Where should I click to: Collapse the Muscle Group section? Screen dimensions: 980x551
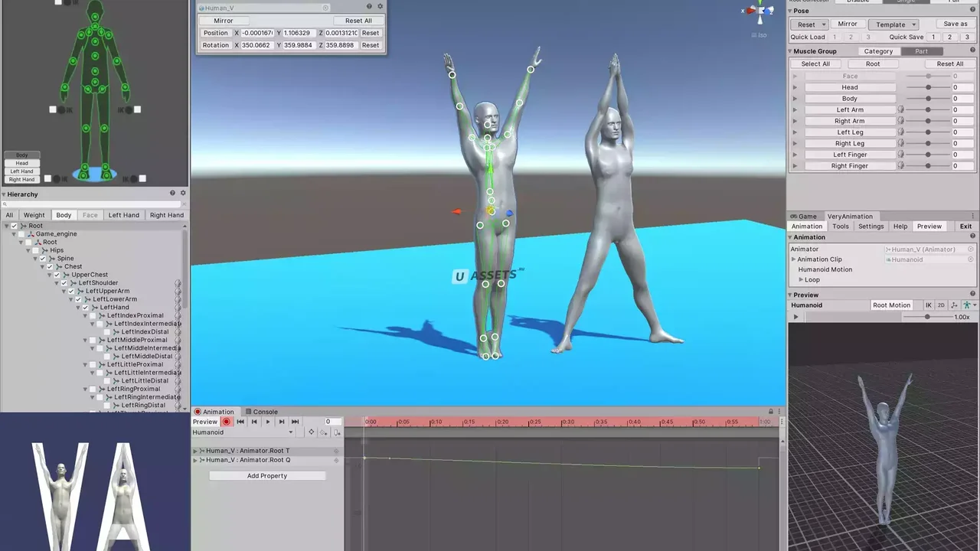tap(791, 51)
